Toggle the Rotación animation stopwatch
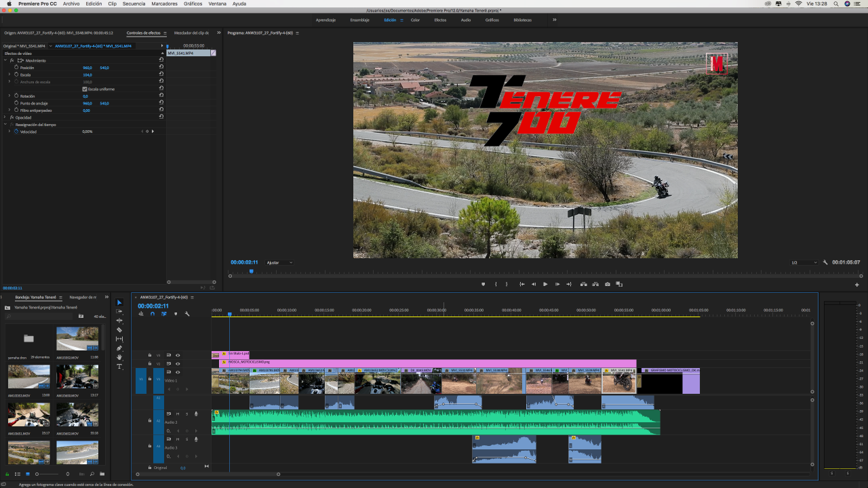Image resolution: width=868 pixels, height=488 pixels. tap(16, 96)
